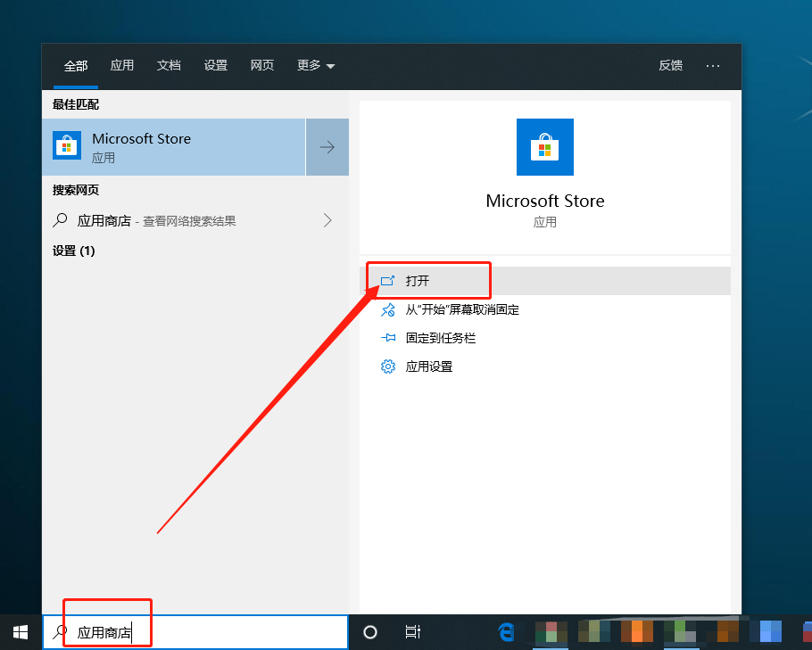Select 从"开始"屏幕取消固定 option
812x650 pixels.
[x=545, y=309]
